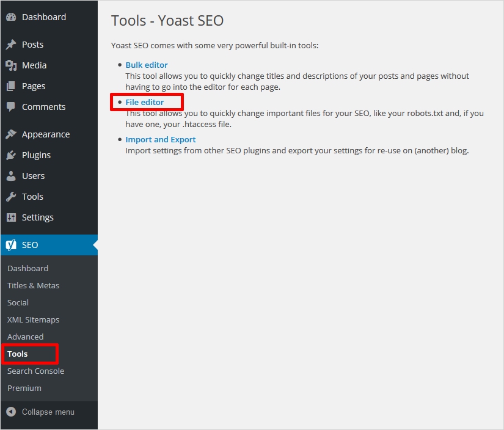Click the Comments speech bubble icon

(x=11, y=107)
